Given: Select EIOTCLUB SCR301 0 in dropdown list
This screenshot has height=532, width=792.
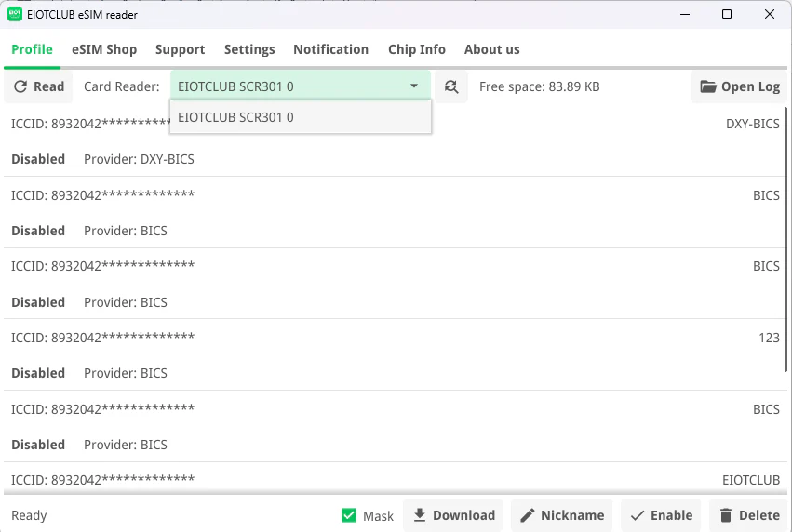Looking at the screenshot, I should coord(301,117).
